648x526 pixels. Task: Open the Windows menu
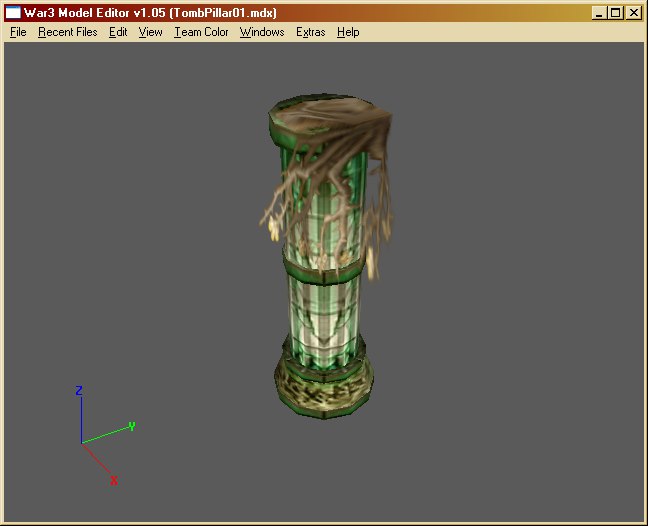coord(262,32)
